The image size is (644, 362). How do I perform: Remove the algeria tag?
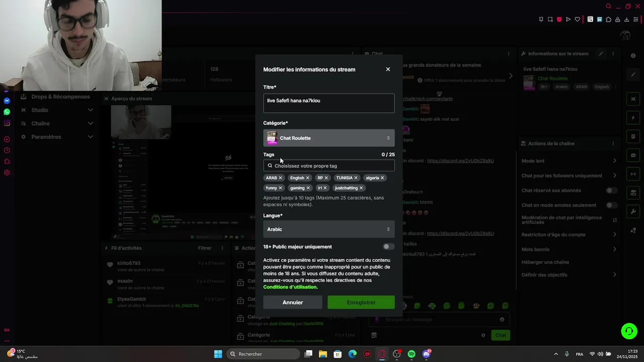[382, 178]
